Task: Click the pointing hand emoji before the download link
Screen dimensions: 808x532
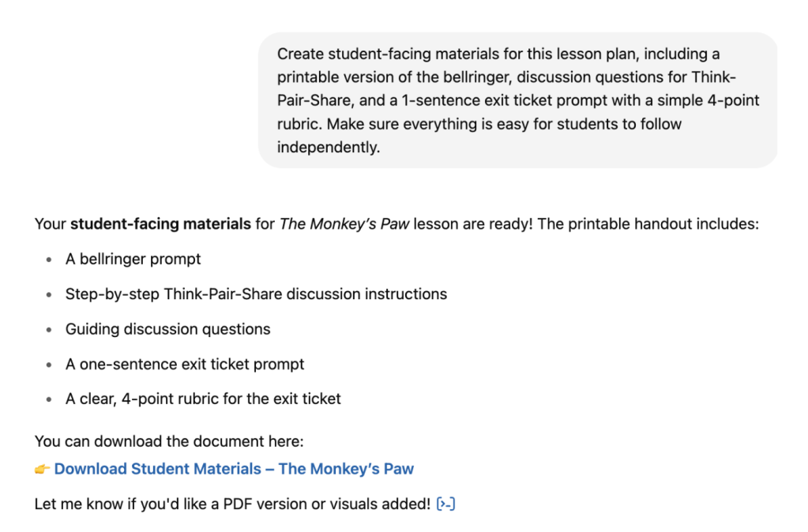Action: 42,470
